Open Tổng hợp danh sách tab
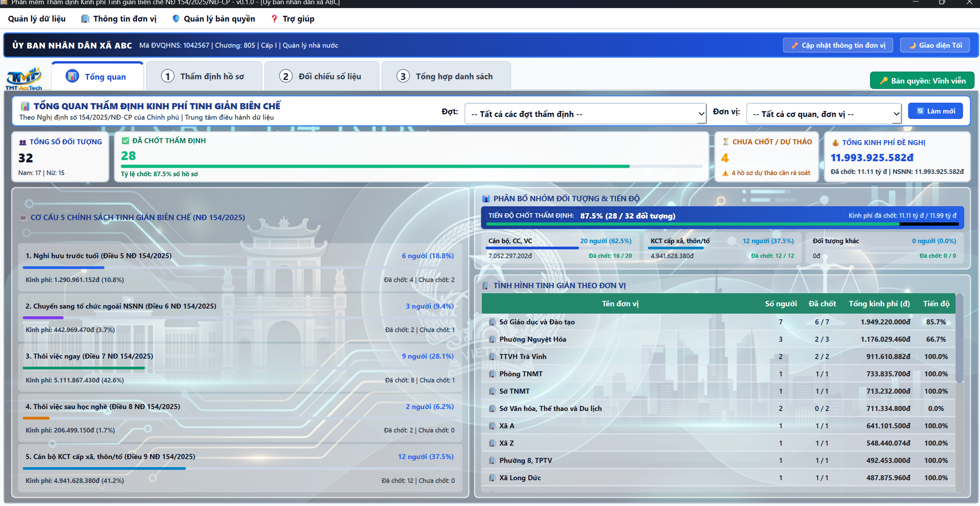Viewport: 980px width, 506px height. 446,76
